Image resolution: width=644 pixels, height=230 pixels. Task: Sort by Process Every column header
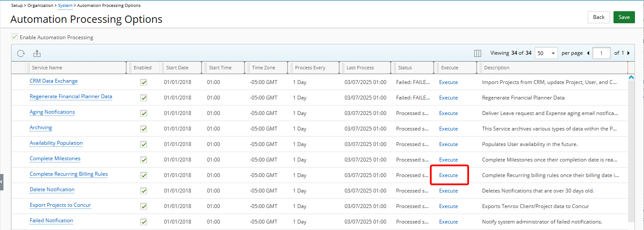(x=310, y=68)
